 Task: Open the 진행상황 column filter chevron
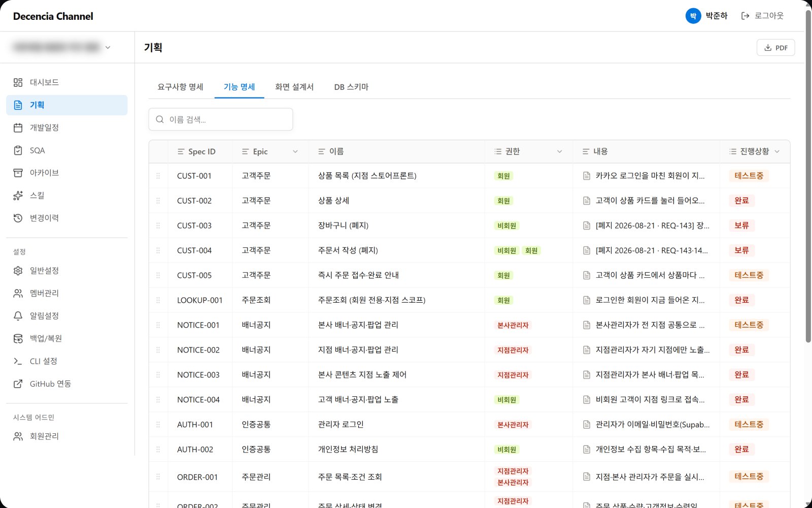coord(777,151)
